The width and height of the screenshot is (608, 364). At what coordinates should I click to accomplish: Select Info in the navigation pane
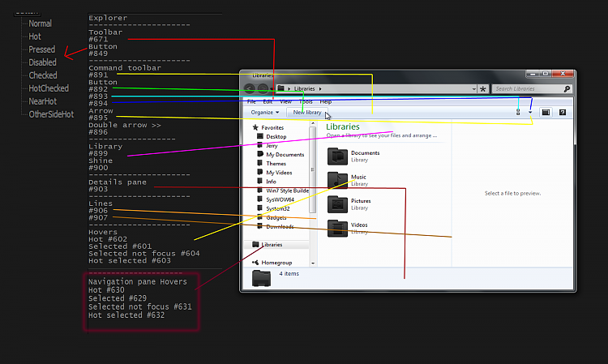coord(271,182)
